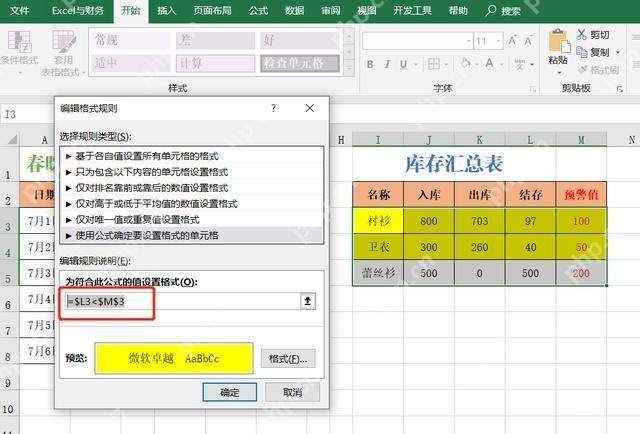
Task: Open borders dropdown arrow
Action: pos(446,65)
